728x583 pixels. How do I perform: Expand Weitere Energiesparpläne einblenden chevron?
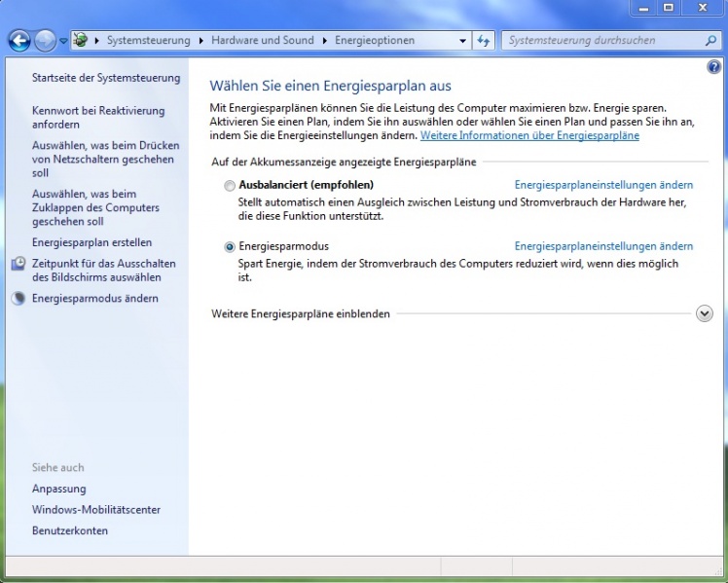[705, 313]
